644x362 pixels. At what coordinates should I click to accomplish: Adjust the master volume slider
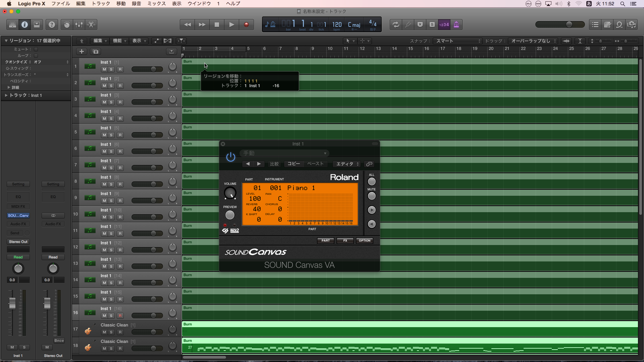click(x=560, y=24)
